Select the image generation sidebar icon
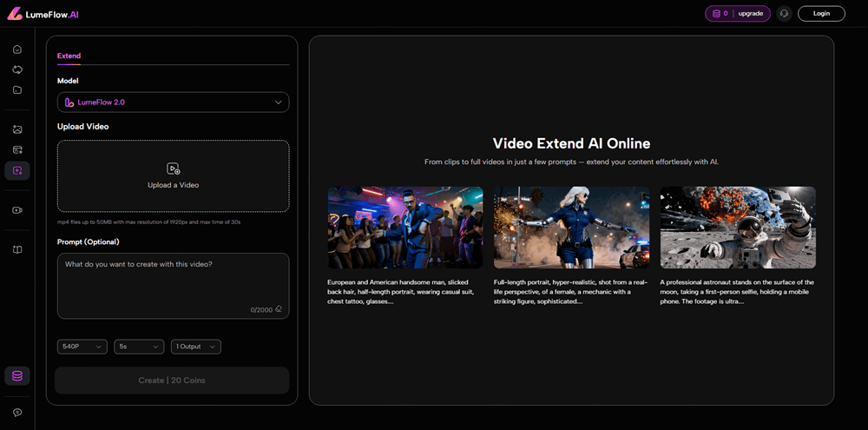The image size is (868, 430). tap(17, 129)
